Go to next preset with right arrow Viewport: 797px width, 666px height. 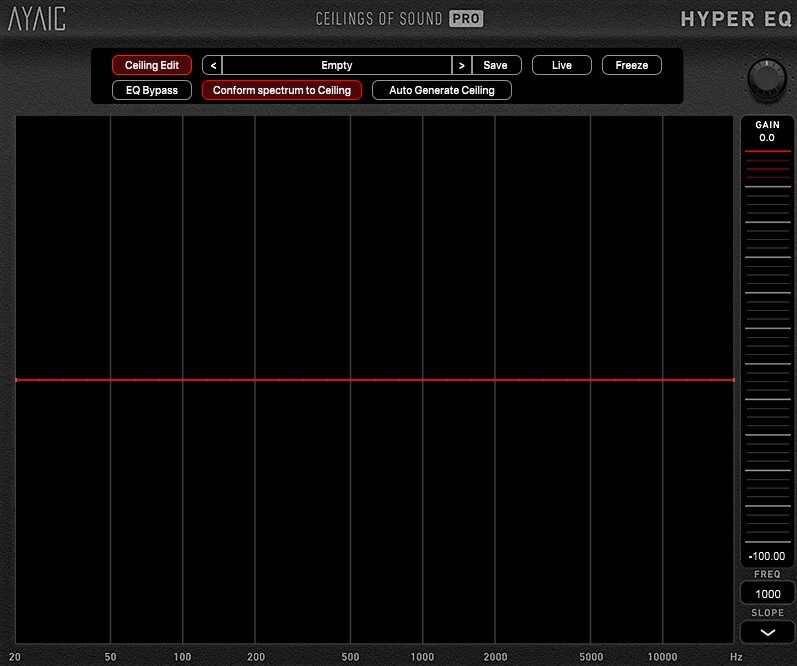(461, 65)
